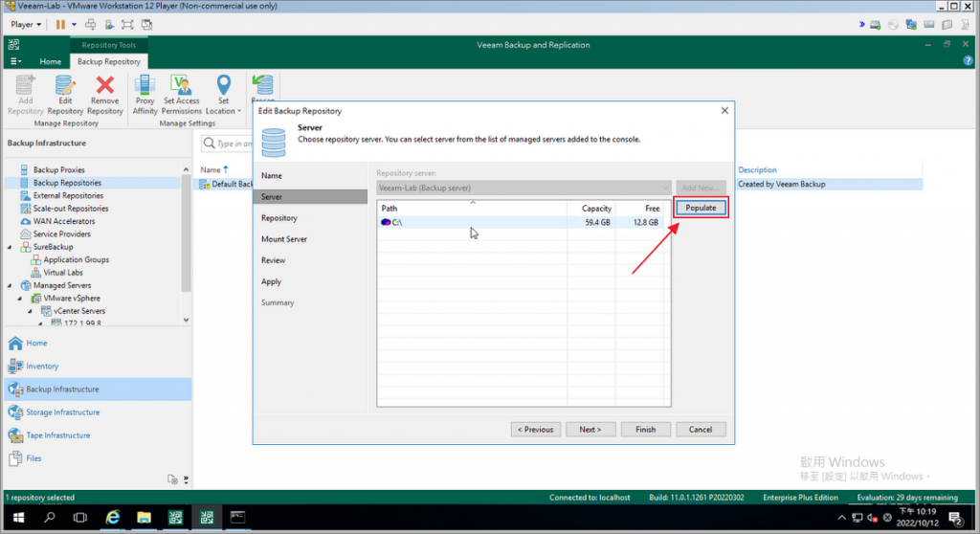
Task: Select Backup Repositories tree node
Action: click(67, 183)
